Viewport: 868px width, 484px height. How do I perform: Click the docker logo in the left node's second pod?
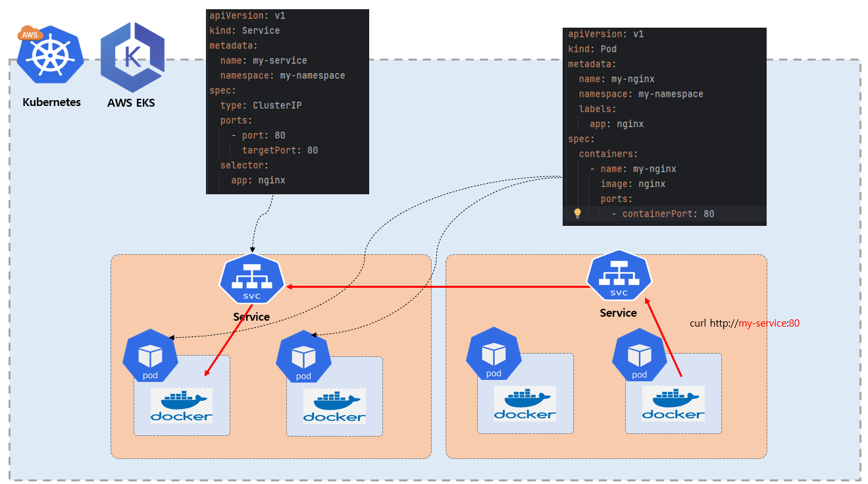pyautogui.click(x=334, y=406)
